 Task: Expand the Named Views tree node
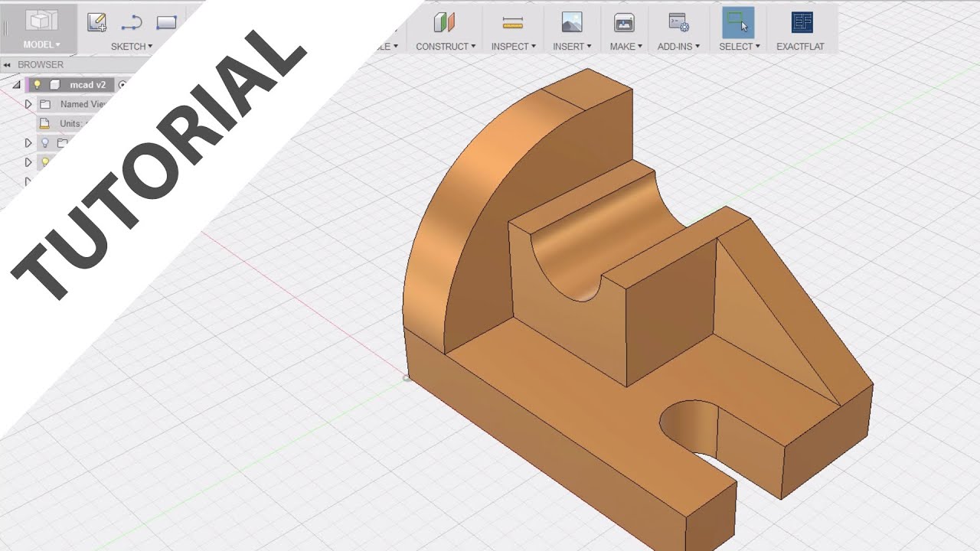[28, 104]
